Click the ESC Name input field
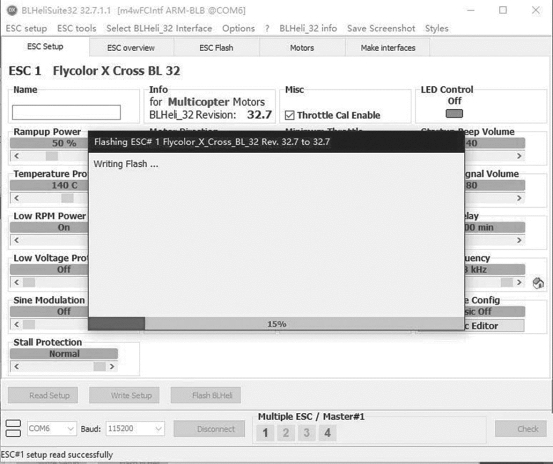The image size is (553, 464). point(66,112)
